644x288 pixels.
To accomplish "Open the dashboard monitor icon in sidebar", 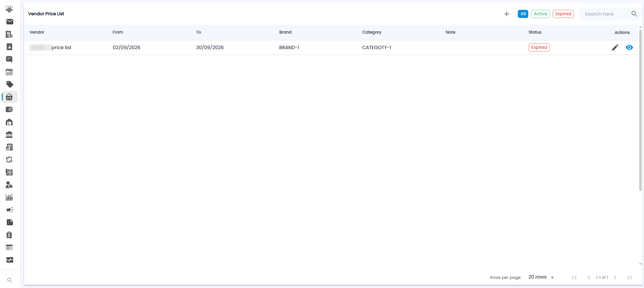I will (x=10, y=9).
